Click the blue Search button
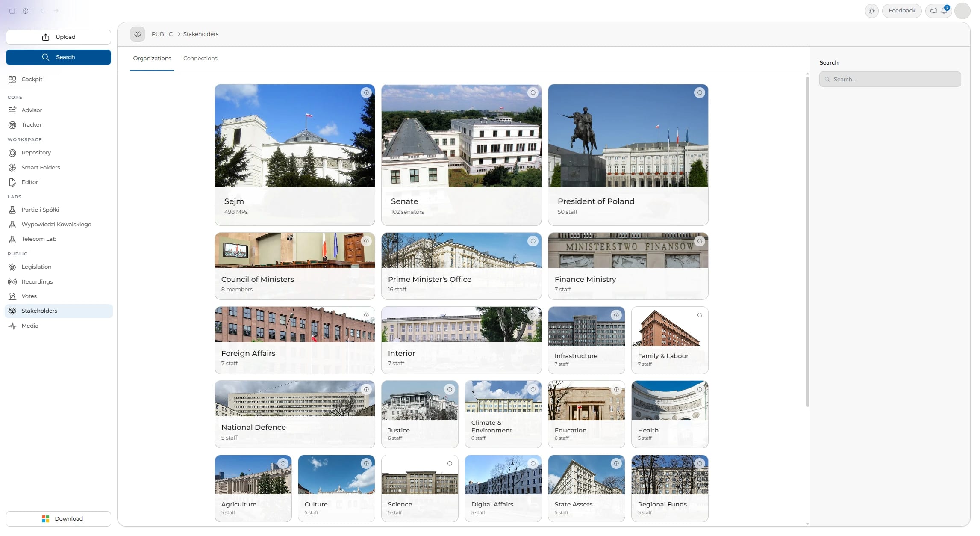980x536 pixels. pyautogui.click(x=59, y=57)
